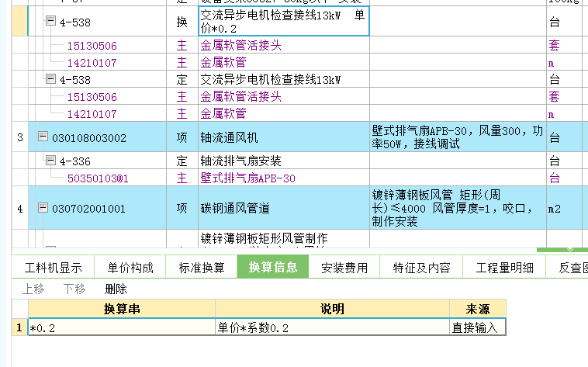Click the 换算串 column header

point(122,309)
